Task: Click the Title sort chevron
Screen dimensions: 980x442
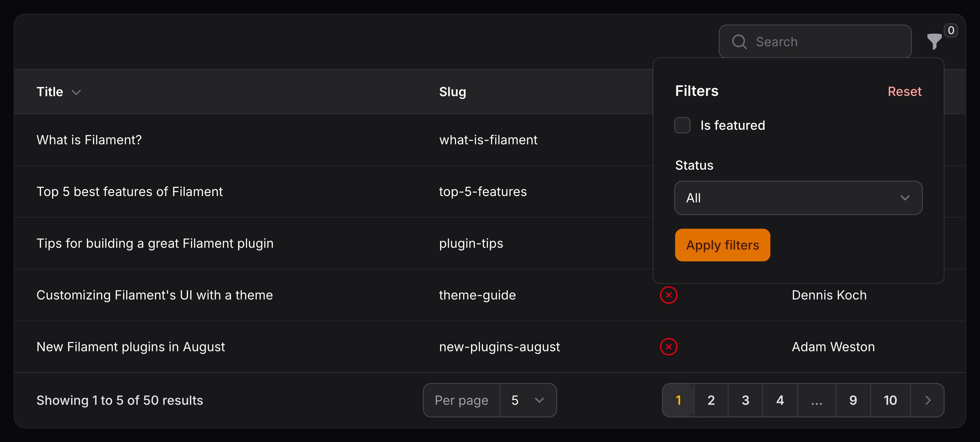Action: pos(77,92)
